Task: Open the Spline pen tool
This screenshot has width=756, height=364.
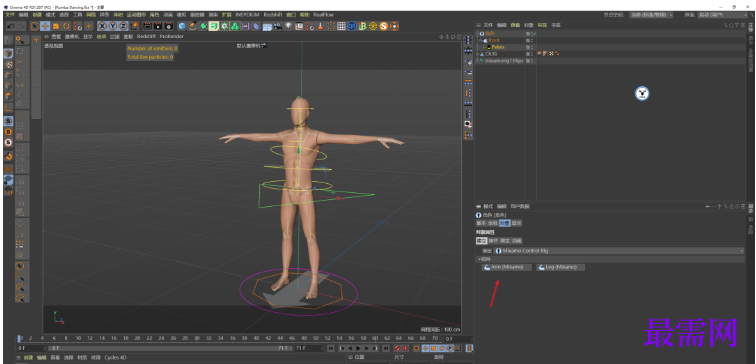Action: 192,26
